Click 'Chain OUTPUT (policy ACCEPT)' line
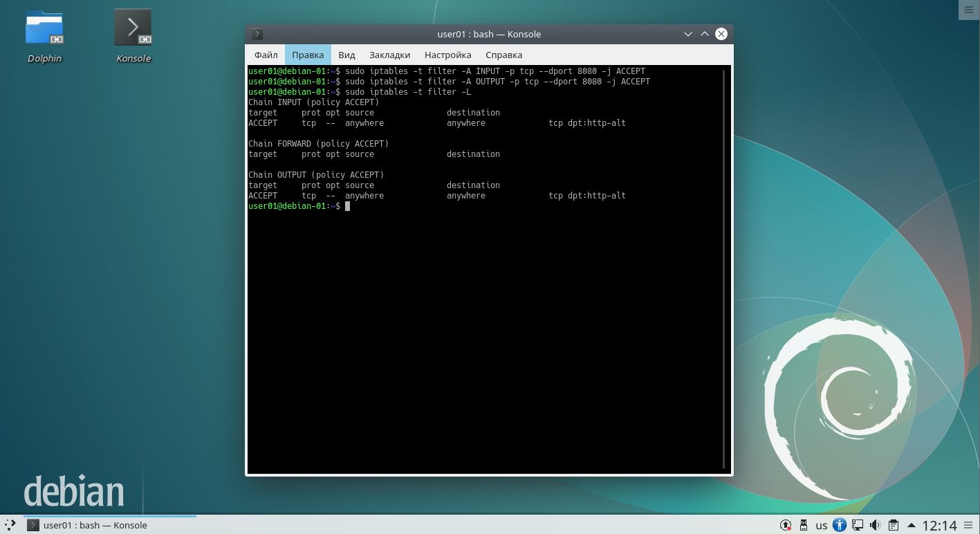The image size is (980, 534). pyautogui.click(x=316, y=175)
